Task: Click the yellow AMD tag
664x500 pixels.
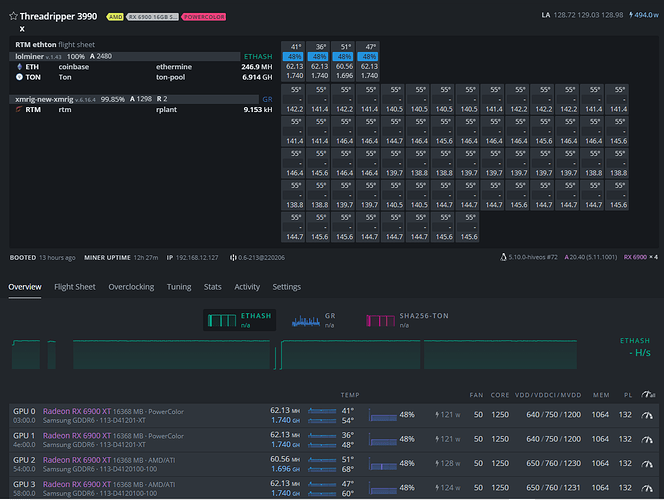Action: tap(115, 17)
